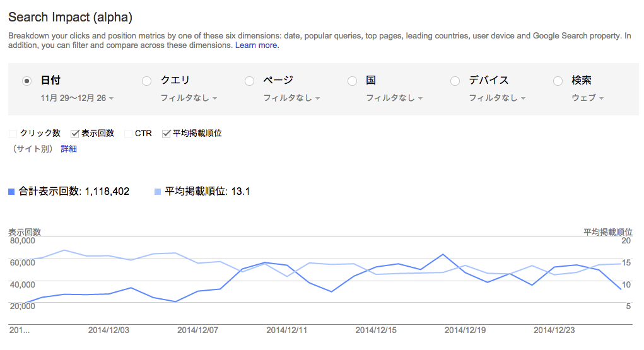The width and height of the screenshot is (644, 350).
Task: Click the 合計表示回数 blue legend swatch
Action: click(11, 192)
